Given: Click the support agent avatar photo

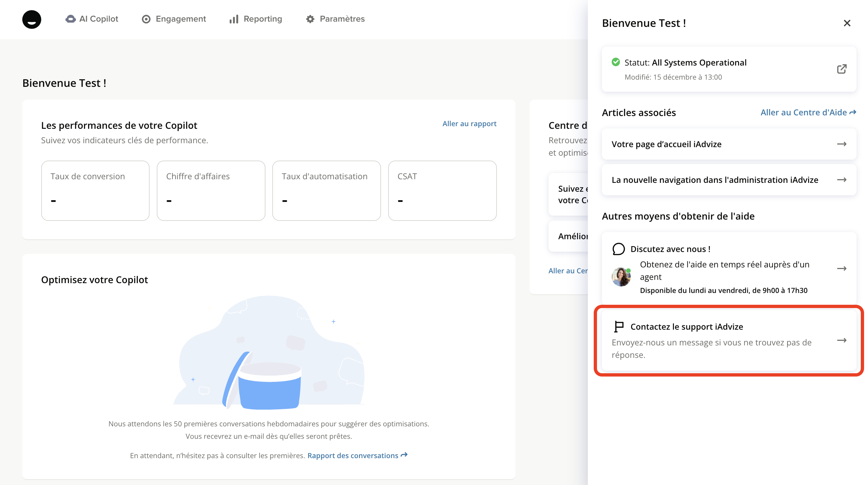Looking at the screenshot, I should 621,277.
